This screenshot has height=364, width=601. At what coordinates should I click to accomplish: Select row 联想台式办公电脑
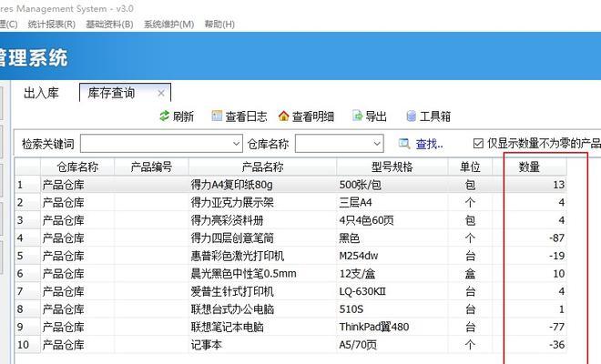pyautogui.click(x=290, y=309)
